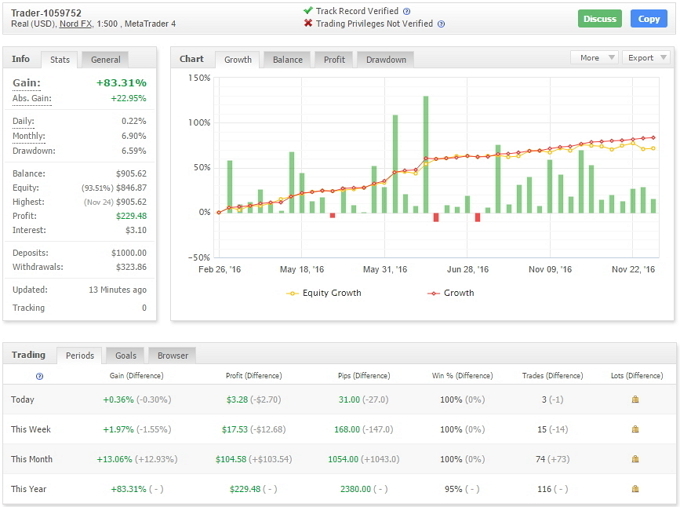Select the Growth chart tab
Screen dimensions: 680x507
pos(238,60)
